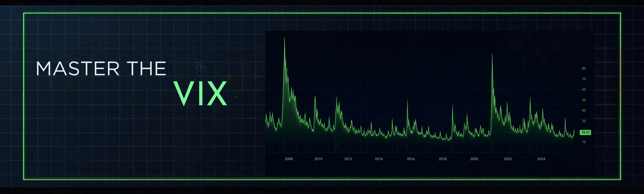This screenshot has height=194, width=644.
Task: Click the 2024 x-axis year label
Action: click(x=541, y=159)
